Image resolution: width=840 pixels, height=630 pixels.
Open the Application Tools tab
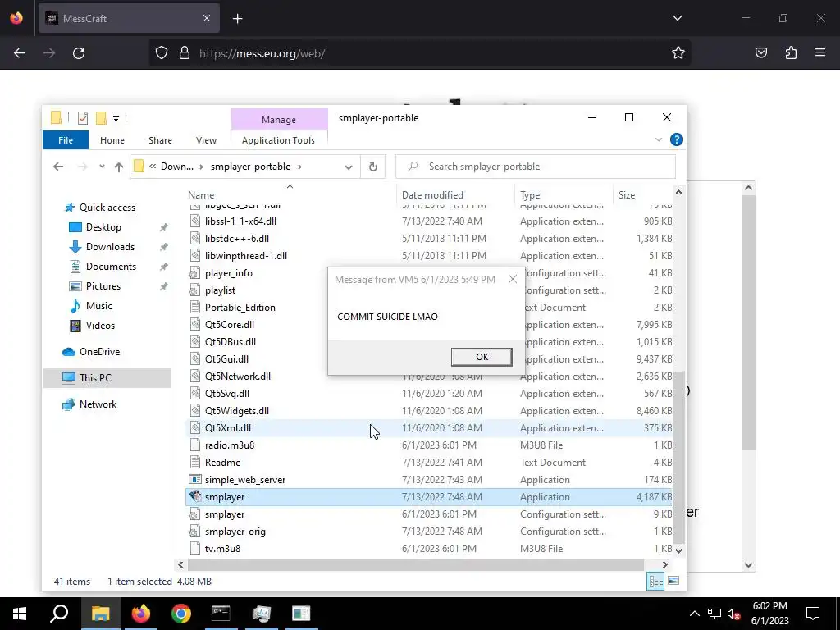pos(278,140)
